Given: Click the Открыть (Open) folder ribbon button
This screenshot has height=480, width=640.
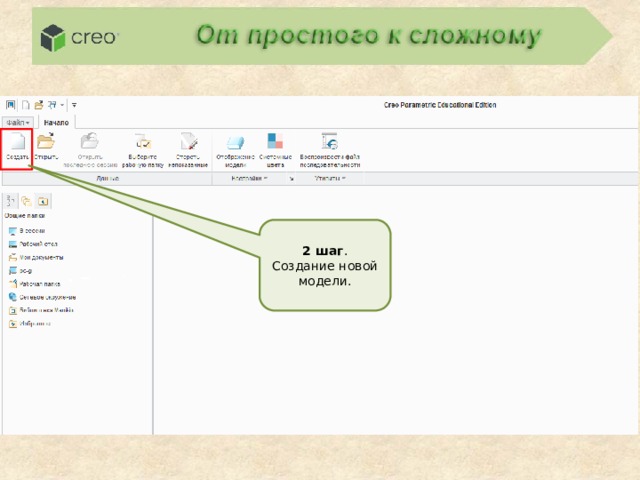Looking at the screenshot, I should (46, 147).
